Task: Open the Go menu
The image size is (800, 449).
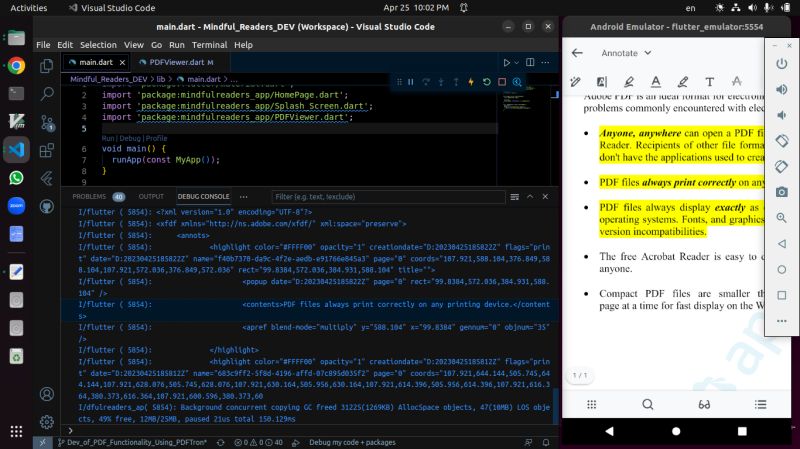Action: coord(156,45)
